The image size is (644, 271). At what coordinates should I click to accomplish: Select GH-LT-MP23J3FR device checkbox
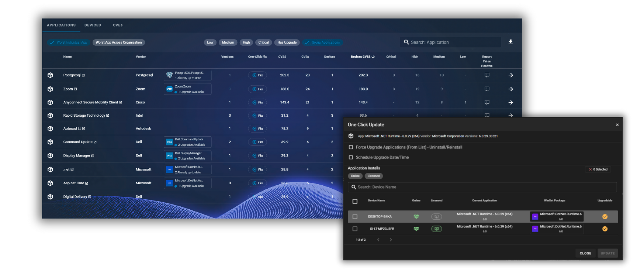click(x=355, y=229)
